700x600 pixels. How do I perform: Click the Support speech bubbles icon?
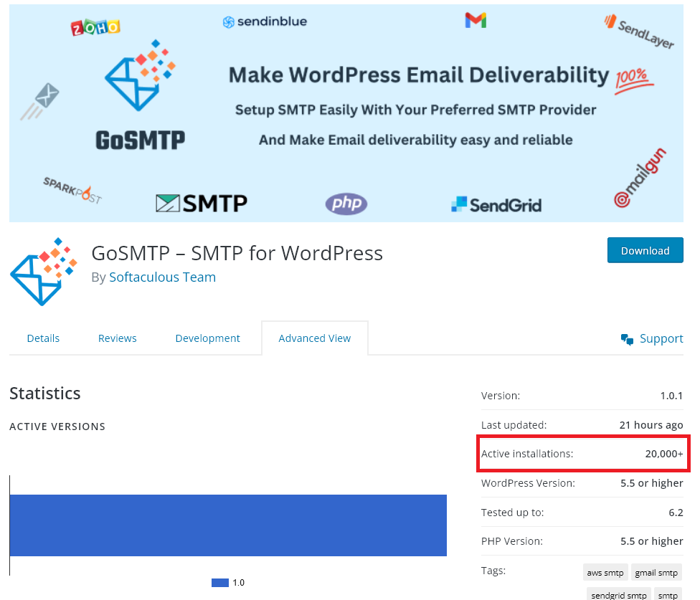pyautogui.click(x=627, y=340)
